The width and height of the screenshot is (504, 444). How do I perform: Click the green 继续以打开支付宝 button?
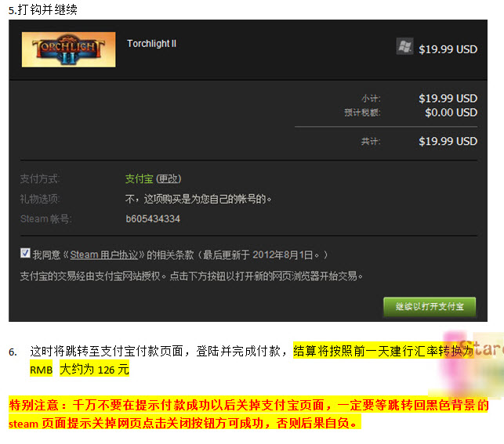[x=430, y=306]
